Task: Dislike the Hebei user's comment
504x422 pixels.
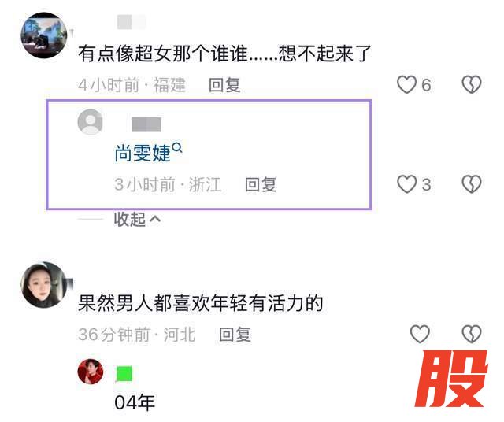Action: click(472, 334)
